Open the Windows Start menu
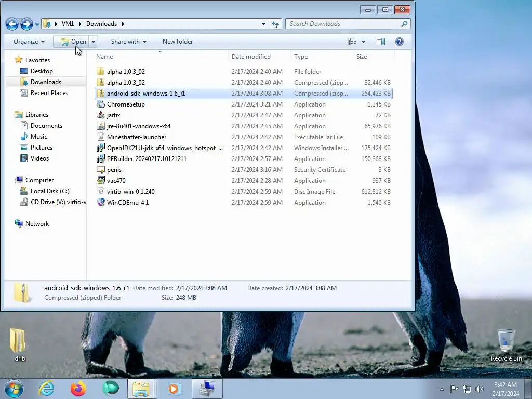Image resolution: width=532 pixels, height=399 pixels. [x=14, y=389]
